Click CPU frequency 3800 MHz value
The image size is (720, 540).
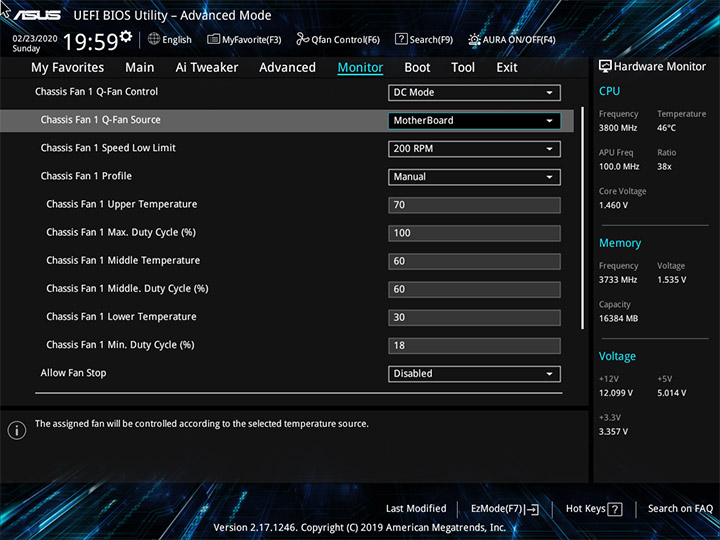(618, 128)
